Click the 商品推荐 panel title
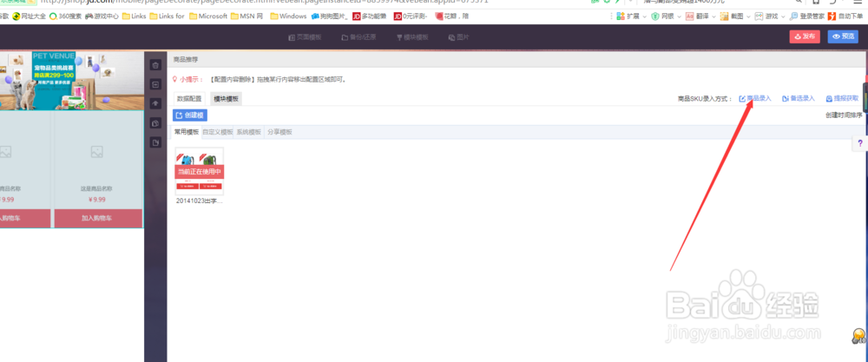This screenshot has width=868, height=362. click(186, 59)
